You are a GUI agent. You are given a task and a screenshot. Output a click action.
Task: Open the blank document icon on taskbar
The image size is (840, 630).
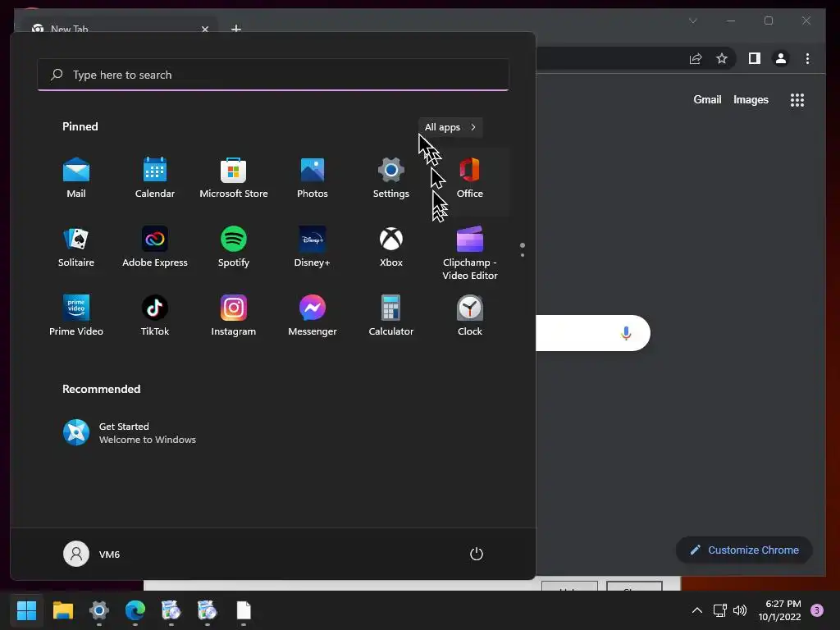[244, 610]
